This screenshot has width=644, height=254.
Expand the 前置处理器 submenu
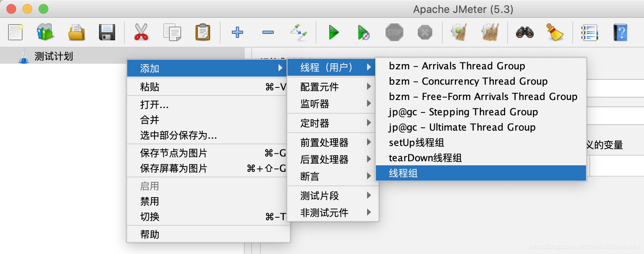331,142
